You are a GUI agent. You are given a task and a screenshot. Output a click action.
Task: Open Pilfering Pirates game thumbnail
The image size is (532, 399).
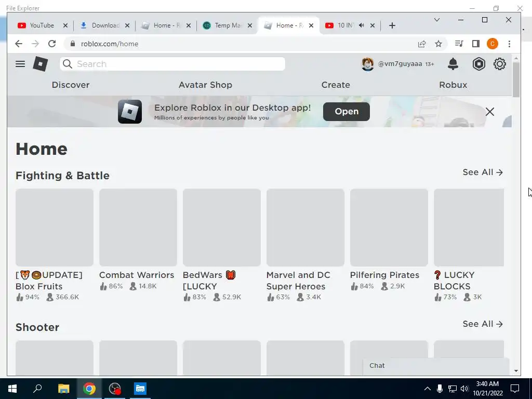coord(389,228)
